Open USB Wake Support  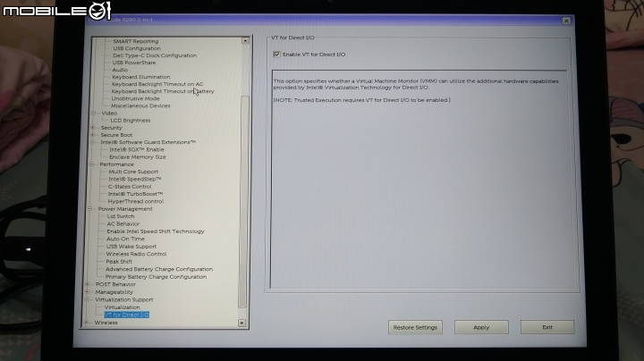coord(131,247)
